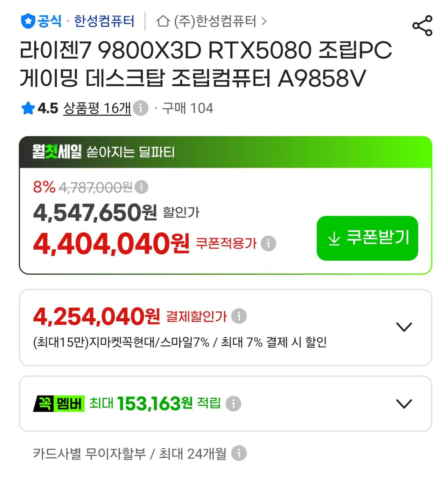Click the home icon beside (주)한성컴퓨터
The height and width of the screenshot is (485, 448).
[163, 21]
